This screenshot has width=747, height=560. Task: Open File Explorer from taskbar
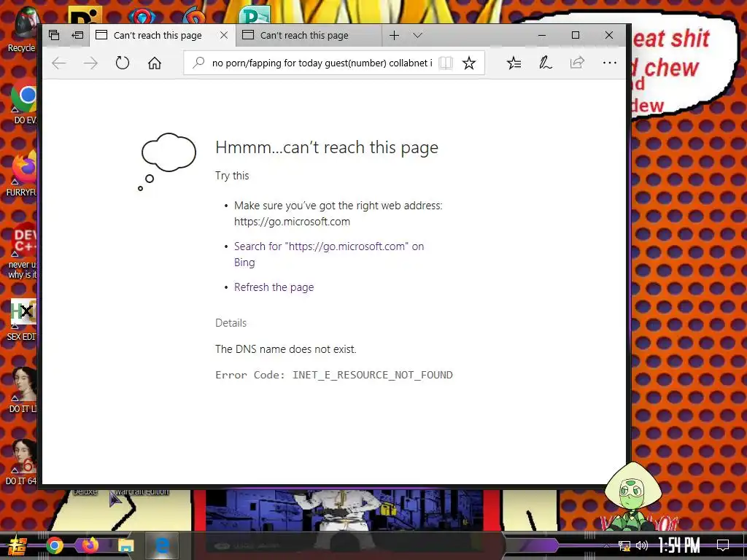pyautogui.click(x=125, y=545)
